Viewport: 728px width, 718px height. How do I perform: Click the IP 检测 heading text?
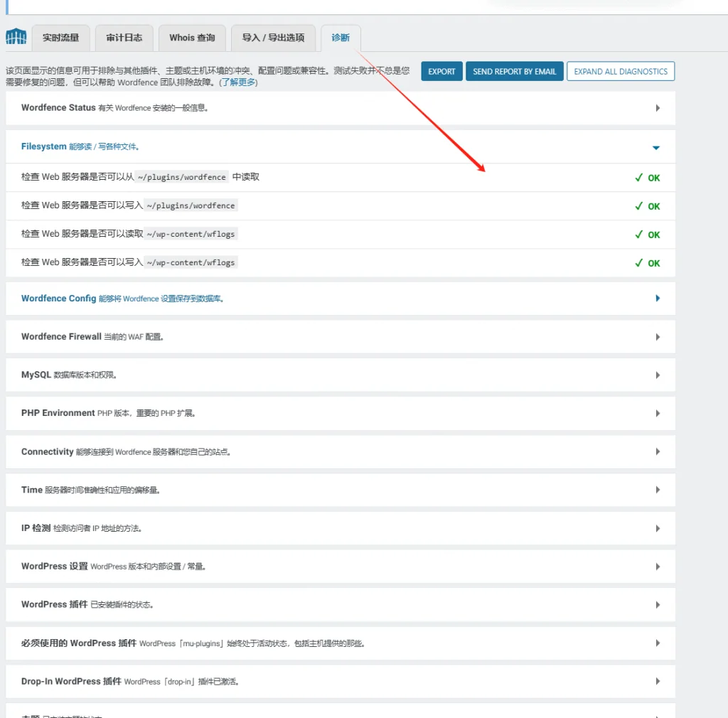tap(36, 527)
